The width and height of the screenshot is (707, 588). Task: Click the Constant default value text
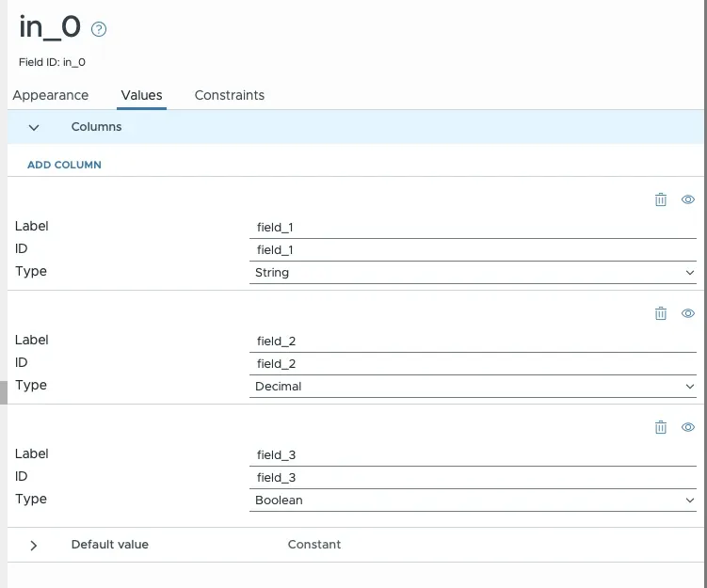point(314,545)
